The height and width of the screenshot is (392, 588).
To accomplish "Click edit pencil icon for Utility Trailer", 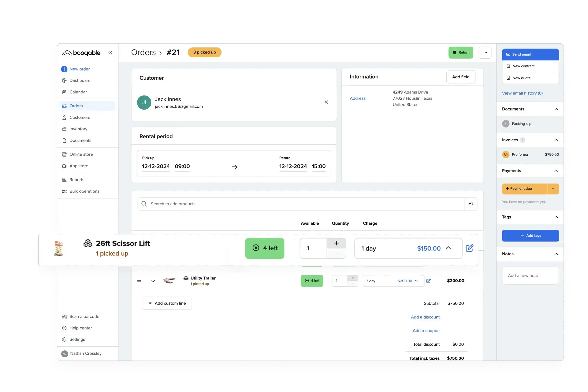I will click(x=428, y=281).
